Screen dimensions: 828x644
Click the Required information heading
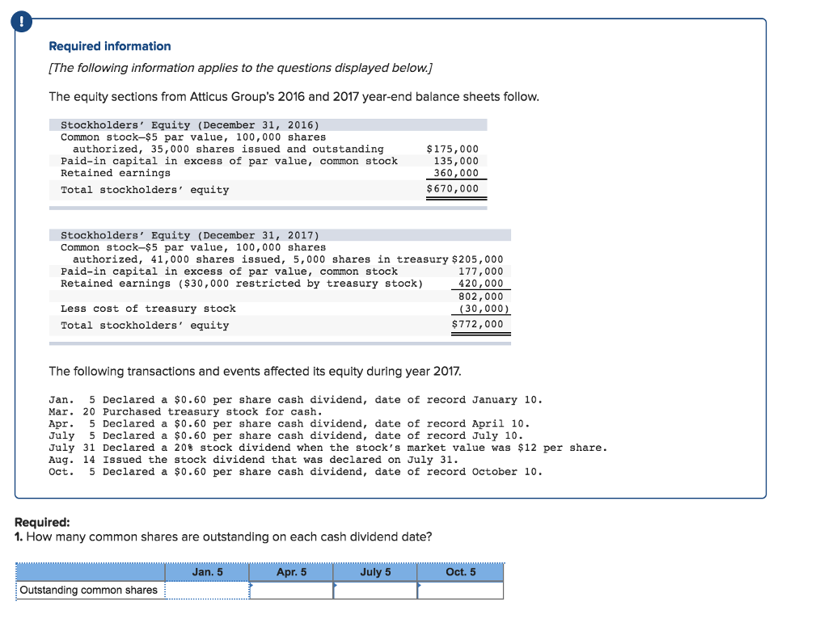[x=109, y=46]
